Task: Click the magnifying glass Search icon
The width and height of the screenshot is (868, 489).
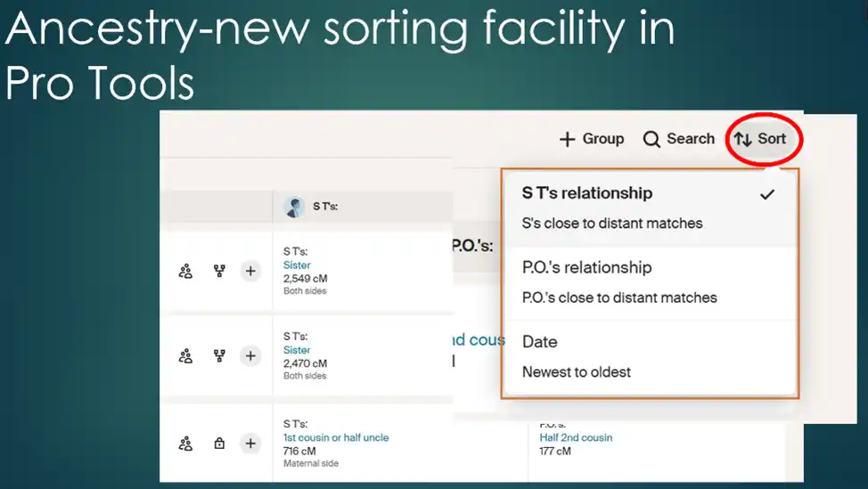Action: (x=651, y=140)
